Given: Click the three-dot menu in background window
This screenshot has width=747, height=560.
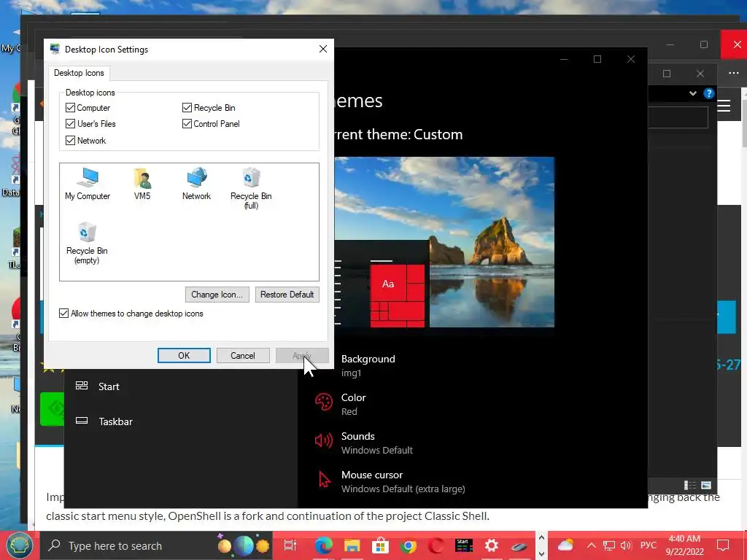Looking at the screenshot, I should click(734, 73).
